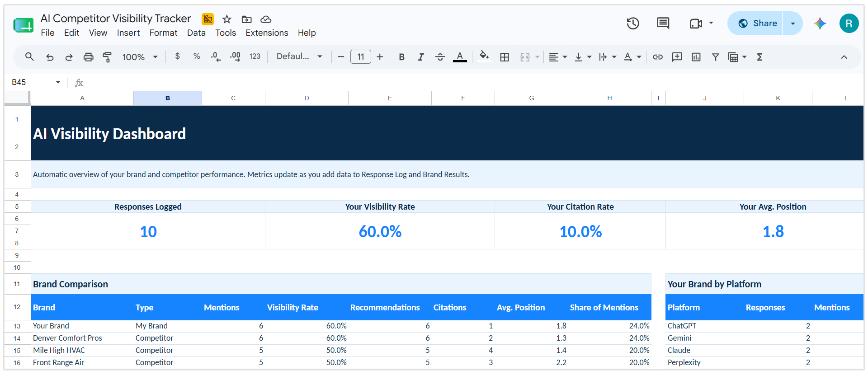This screenshot has height=375, width=868.
Task: Open the Tools menu
Action: (226, 33)
